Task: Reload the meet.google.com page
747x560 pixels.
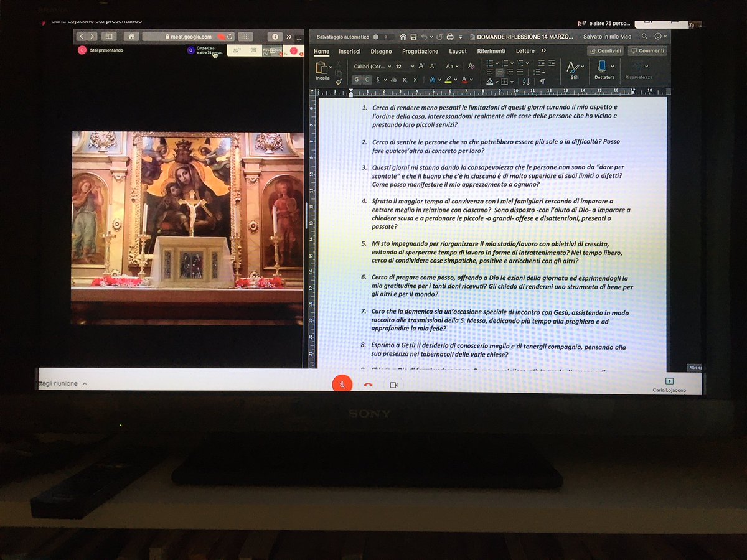Action: tap(230, 37)
